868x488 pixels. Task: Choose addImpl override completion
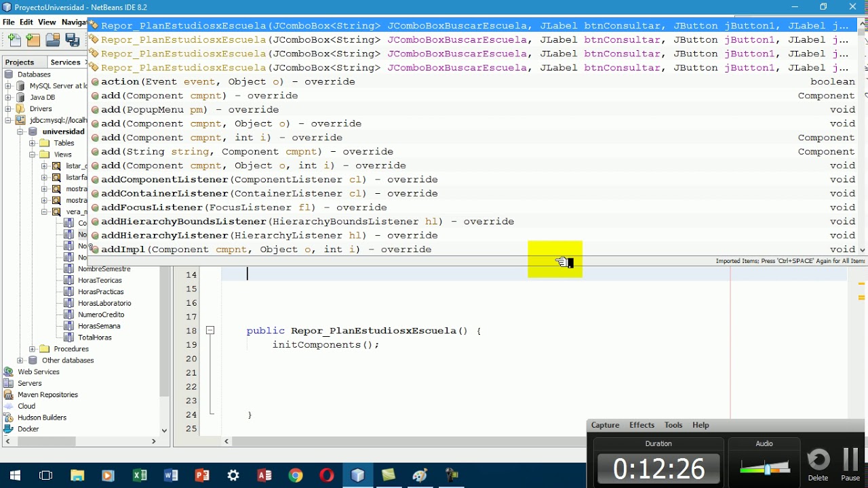[473, 249]
